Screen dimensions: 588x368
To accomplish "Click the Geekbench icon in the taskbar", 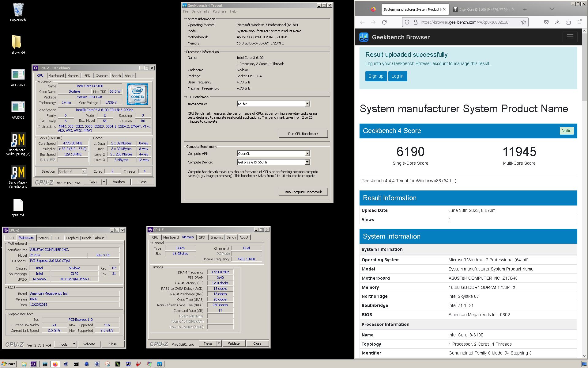I will (159, 364).
